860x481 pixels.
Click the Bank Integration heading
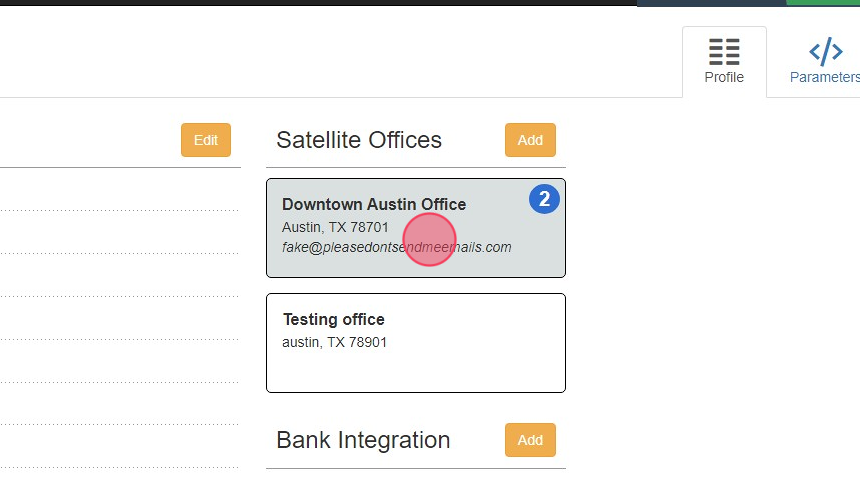tap(363, 440)
